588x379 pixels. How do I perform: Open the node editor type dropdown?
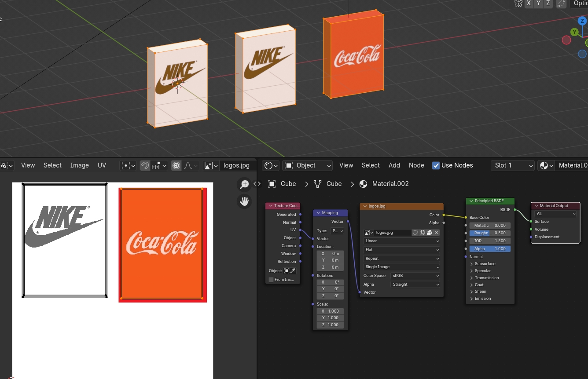click(271, 165)
